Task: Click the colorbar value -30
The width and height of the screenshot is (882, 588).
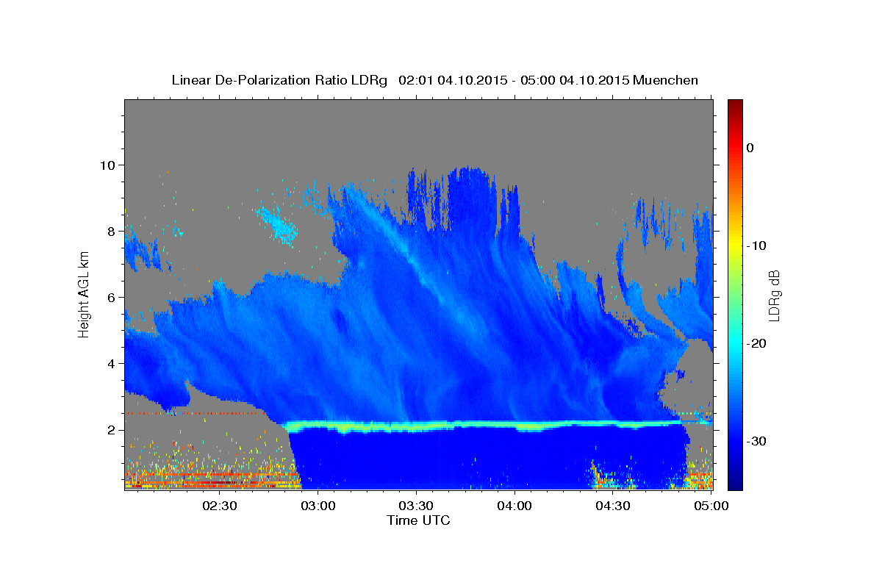Action: [x=756, y=441]
